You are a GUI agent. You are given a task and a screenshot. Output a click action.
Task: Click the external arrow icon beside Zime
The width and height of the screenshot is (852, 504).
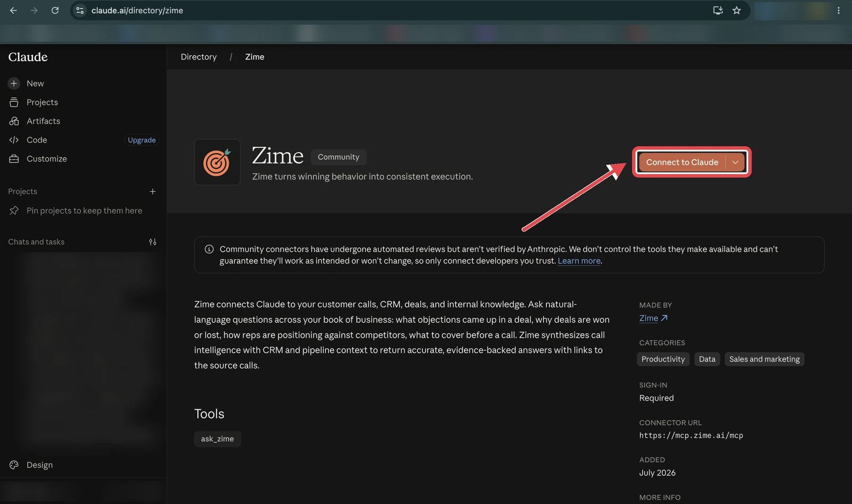[664, 318]
